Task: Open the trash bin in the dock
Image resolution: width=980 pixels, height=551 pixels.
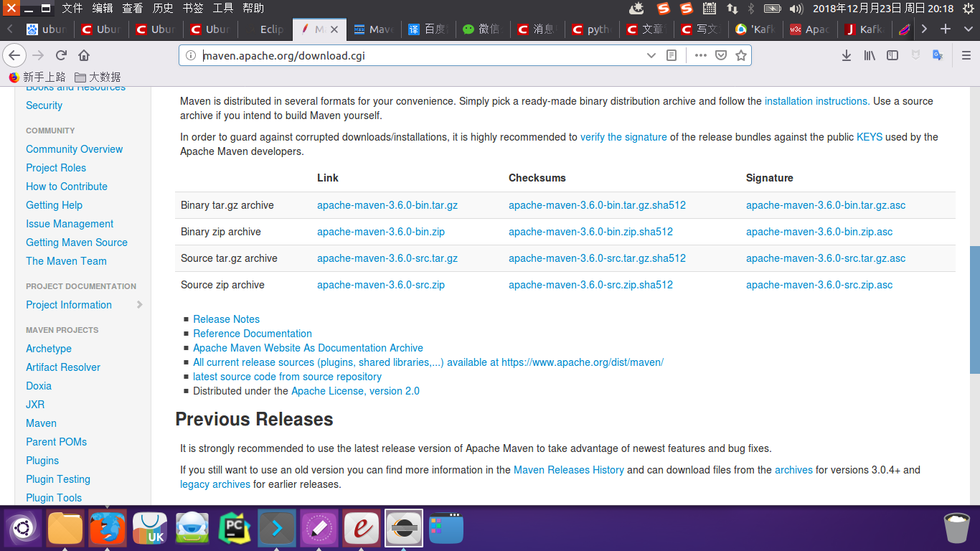Action: point(956,529)
